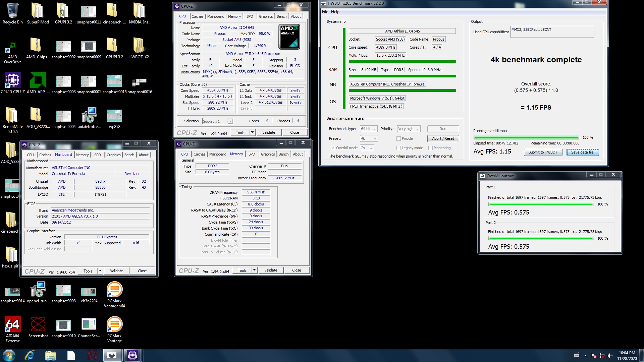Screen dimensions: 644x362
Task: Open the Preset 4k dropdown
Action: pyautogui.click(x=369, y=138)
